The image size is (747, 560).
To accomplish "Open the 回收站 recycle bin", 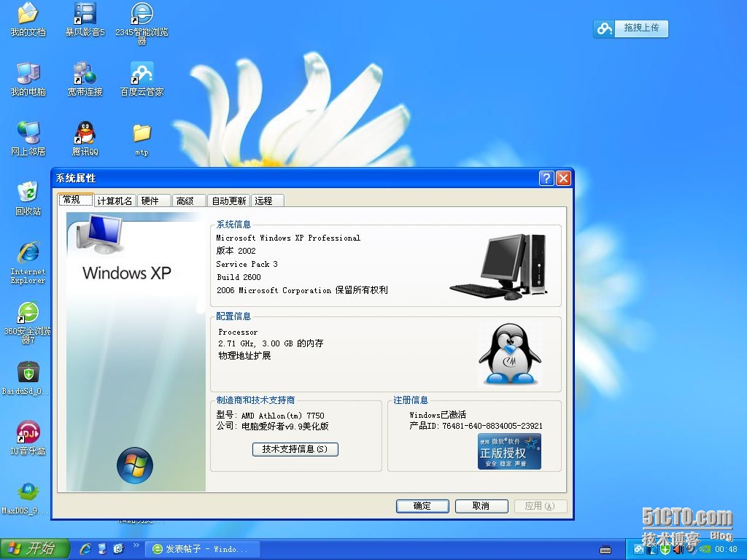I will (28, 198).
